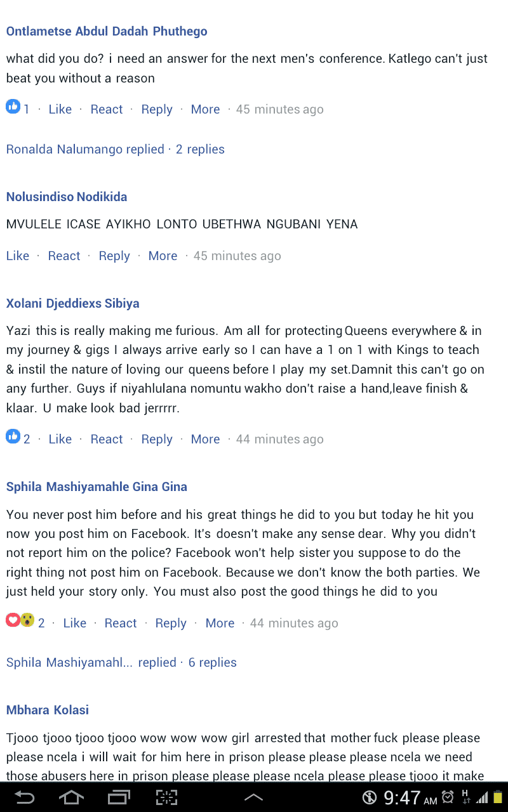
Task: Tap heart and wow reactions on Sphila's comment
Action: (x=20, y=620)
